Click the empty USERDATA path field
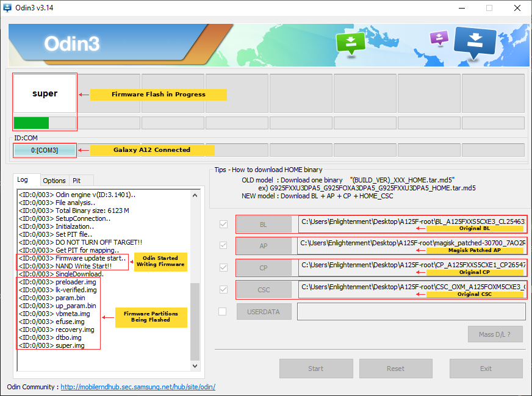The height and width of the screenshot is (396, 532). (412, 312)
